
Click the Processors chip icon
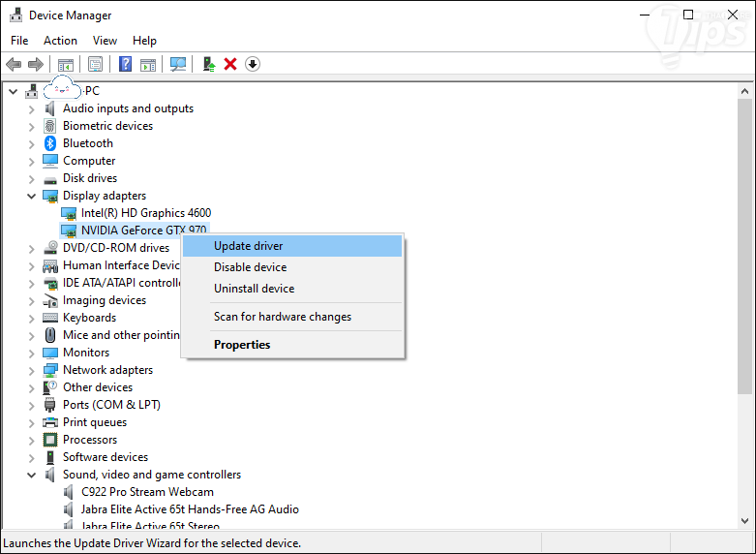pyautogui.click(x=50, y=440)
